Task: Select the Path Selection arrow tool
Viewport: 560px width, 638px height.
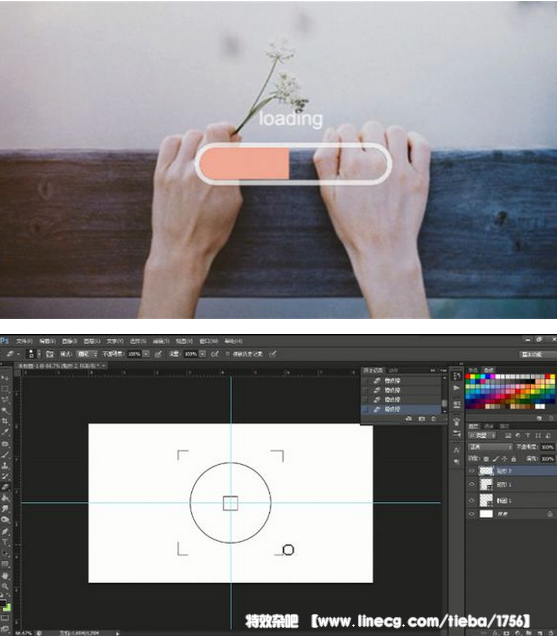Action: 5,553
